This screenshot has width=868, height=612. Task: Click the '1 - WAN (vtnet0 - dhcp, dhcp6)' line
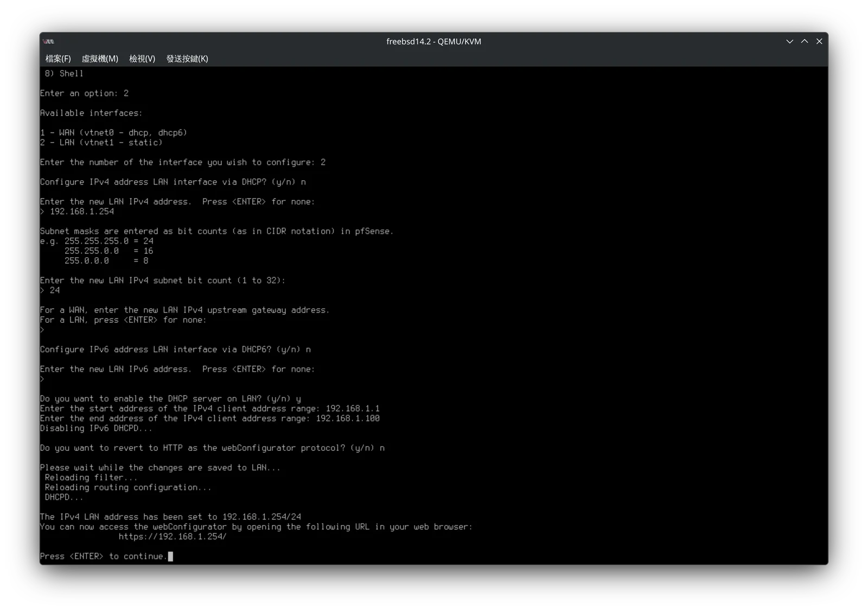[x=113, y=132]
